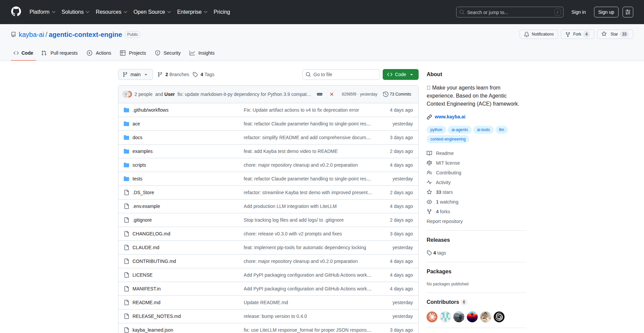The height and width of the screenshot is (333, 644).
Task: Click the ai-tools topic tag
Action: (483, 130)
